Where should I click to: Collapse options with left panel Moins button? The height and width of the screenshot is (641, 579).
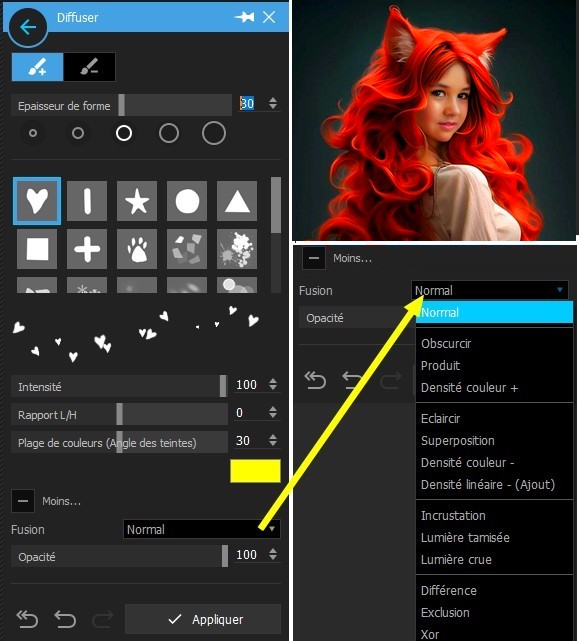point(23,501)
